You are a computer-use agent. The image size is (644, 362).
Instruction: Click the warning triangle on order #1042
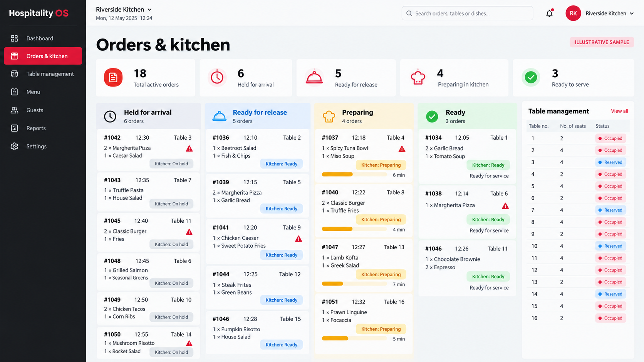pos(189,148)
